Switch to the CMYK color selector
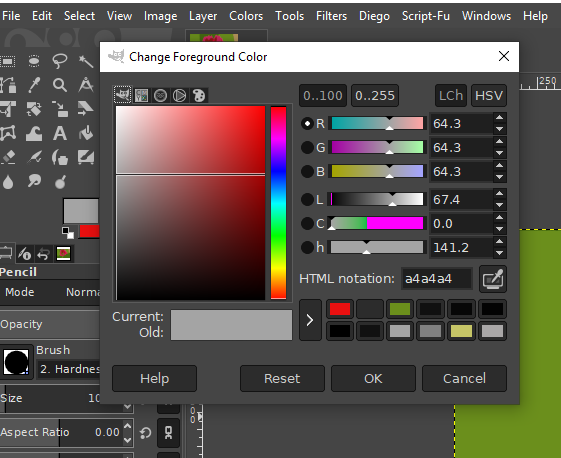The image size is (561, 458). 141,96
